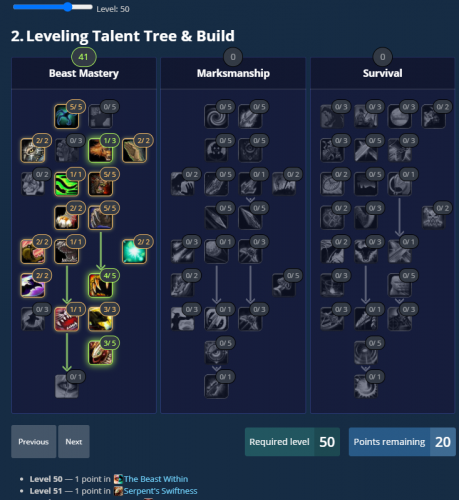Viewport: 459px width, 500px height.
Task: Select the bottom 0/1 talent in Marksmanship
Action: point(216,386)
